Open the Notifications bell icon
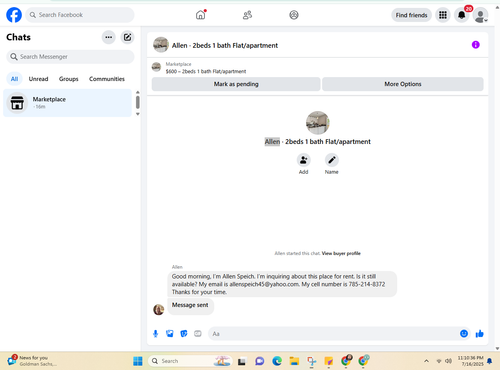500x370 pixels. click(x=462, y=15)
